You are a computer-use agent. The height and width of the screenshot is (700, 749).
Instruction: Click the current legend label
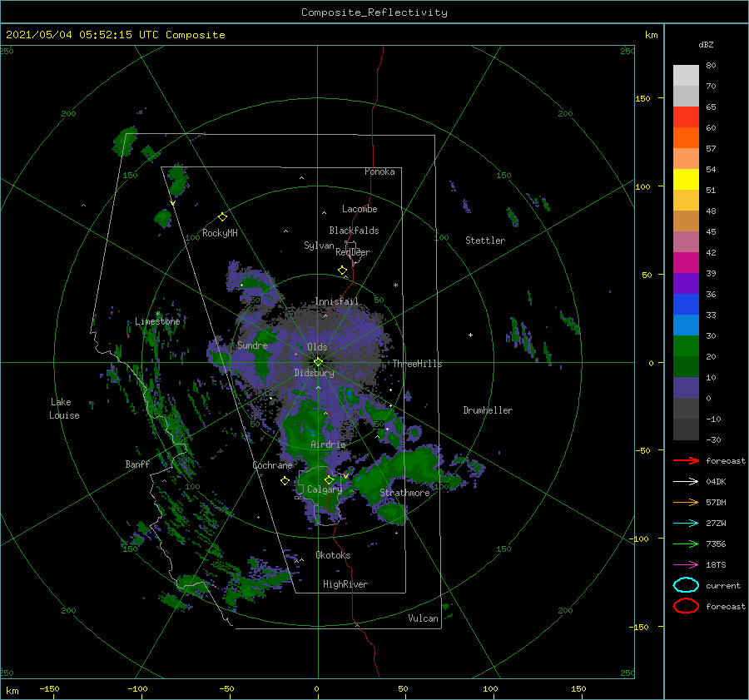click(723, 585)
